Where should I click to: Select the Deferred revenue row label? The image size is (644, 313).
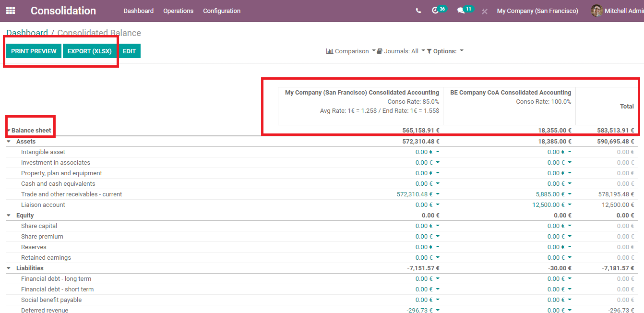45,311
